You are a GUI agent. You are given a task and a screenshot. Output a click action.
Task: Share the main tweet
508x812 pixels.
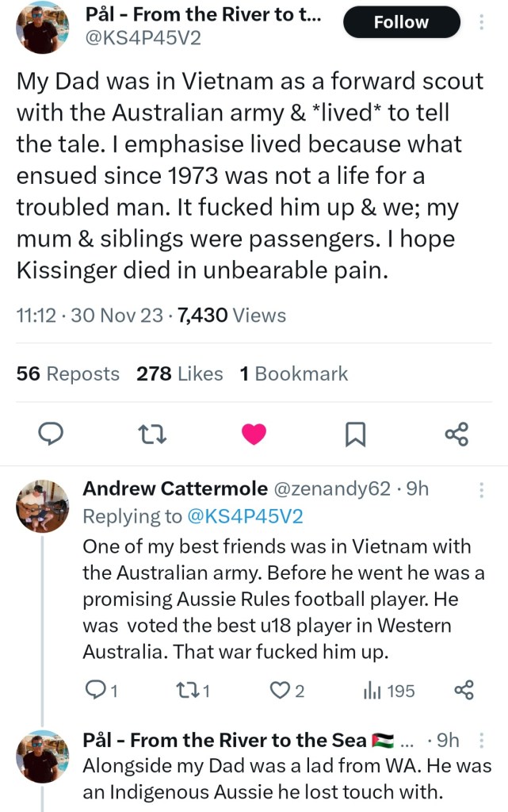point(456,434)
